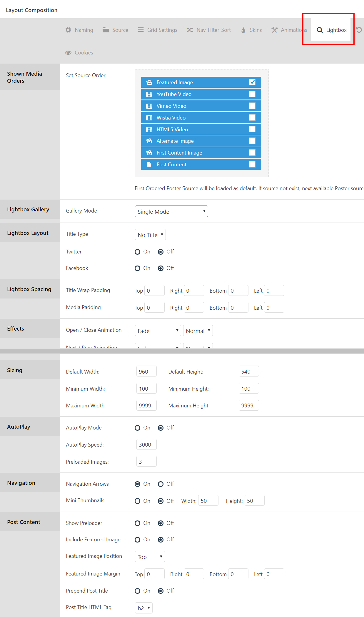Click the film icon on YouTube Video row
Screen dimensions: 364x617
click(149, 94)
